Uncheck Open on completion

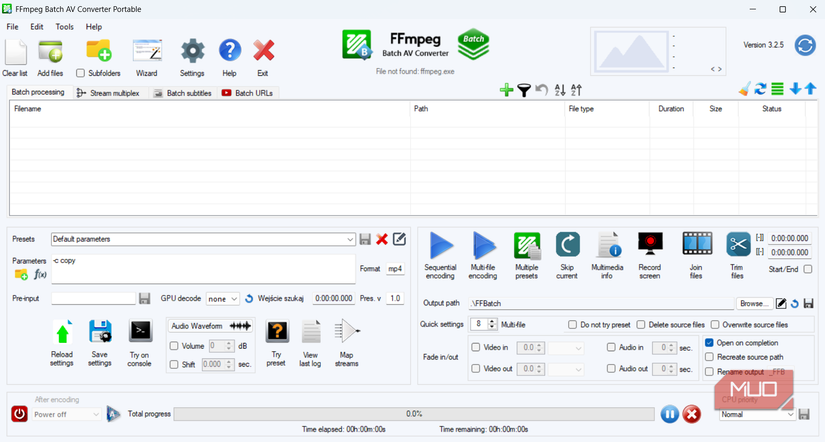(x=709, y=343)
